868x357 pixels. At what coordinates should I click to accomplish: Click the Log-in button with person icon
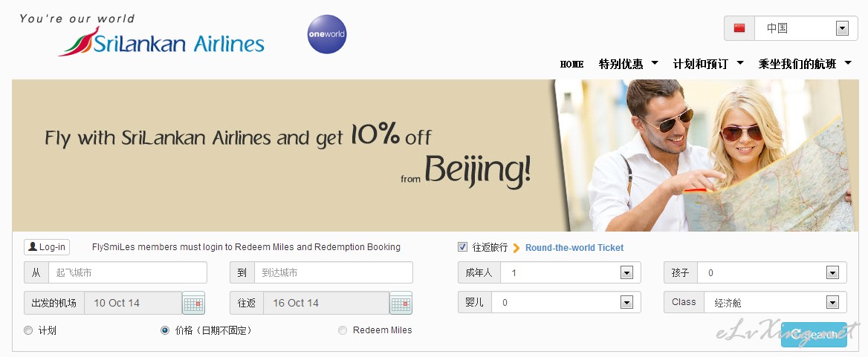tap(47, 247)
